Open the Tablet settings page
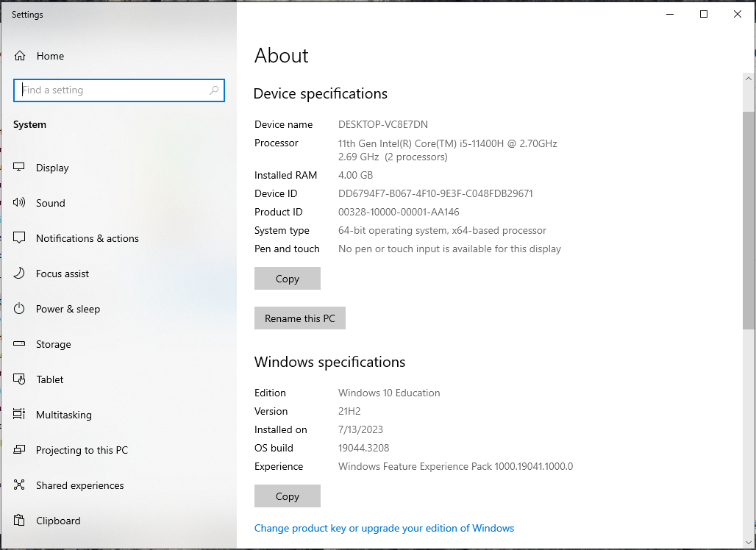Image resolution: width=756 pixels, height=550 pixels. [x=118, y=379]
